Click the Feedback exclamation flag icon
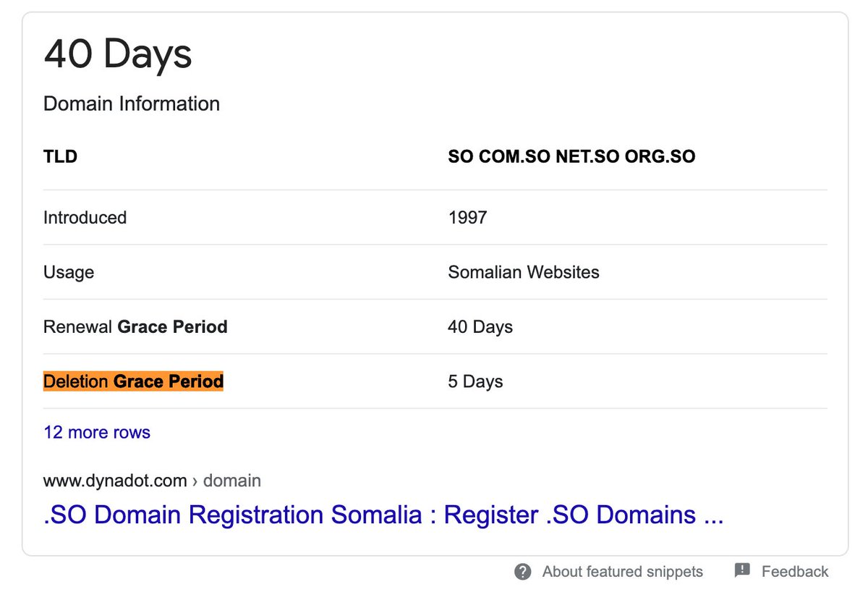 pos(742,571)
